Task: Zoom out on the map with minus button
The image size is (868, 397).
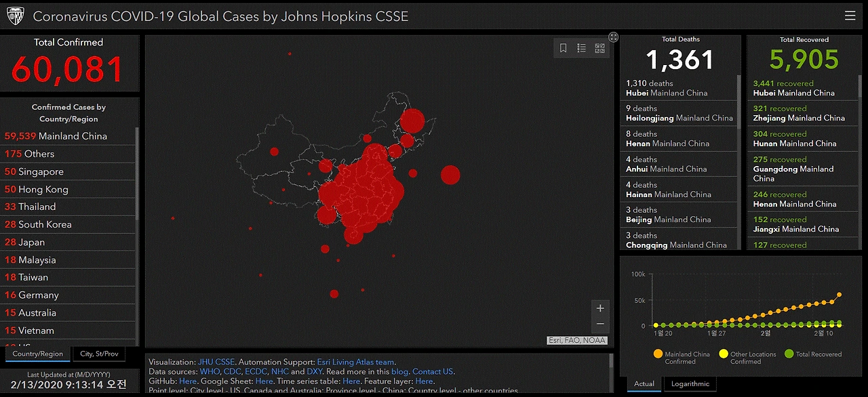Action: pyautogui.click(x=600, y=325)
